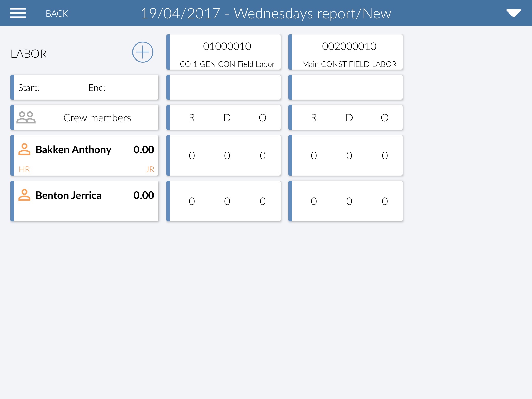Click the BACK navigation button
The height and width of the screenshot is (399, 532).
click(57, 12)
